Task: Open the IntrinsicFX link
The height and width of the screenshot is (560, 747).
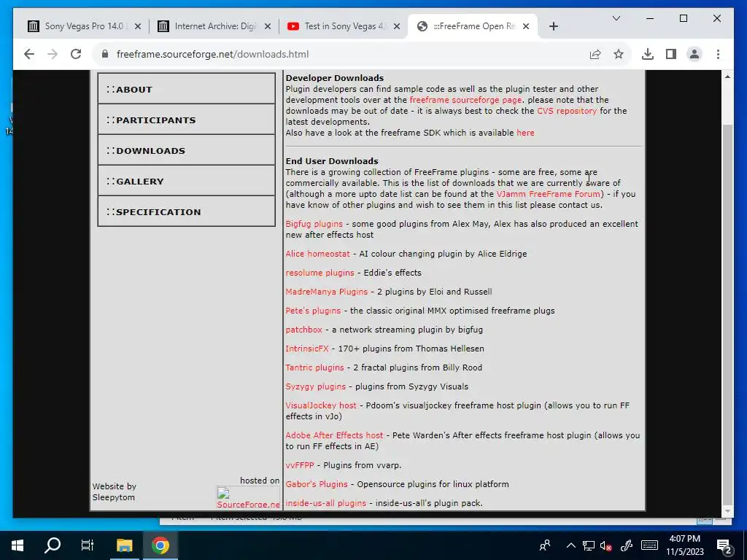Action: (307, 349)
